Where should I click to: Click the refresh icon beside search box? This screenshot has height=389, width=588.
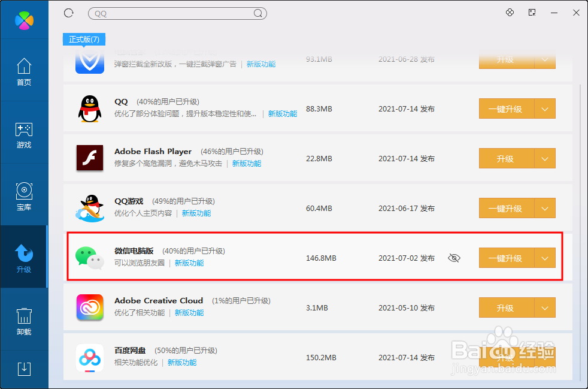[69, 13]
